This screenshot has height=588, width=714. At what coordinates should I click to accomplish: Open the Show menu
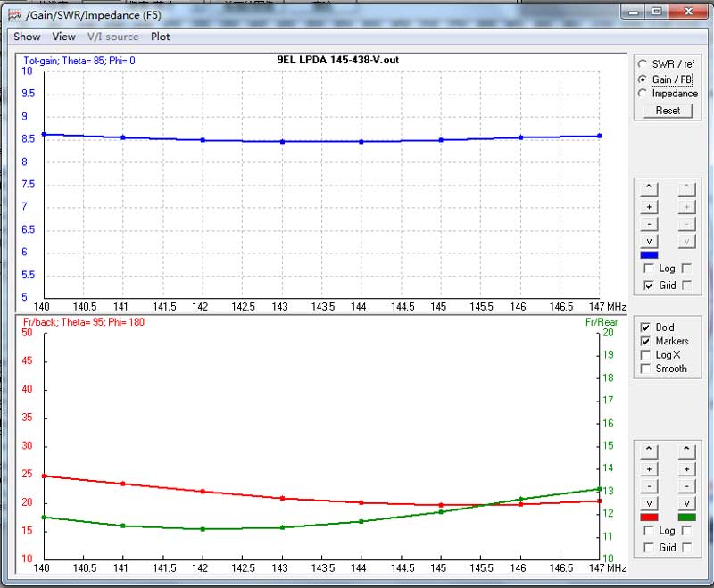(x=27, y=37)
